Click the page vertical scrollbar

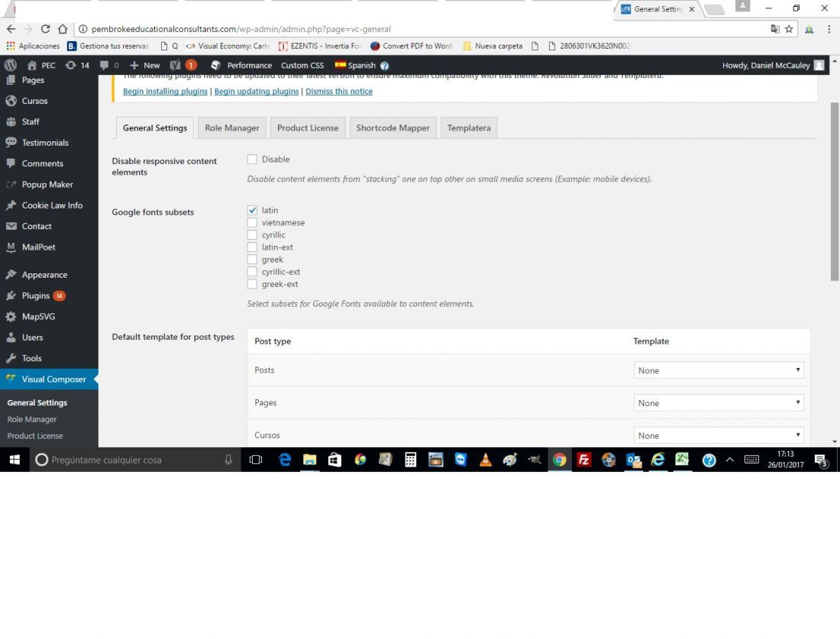(x=835, y=191)
